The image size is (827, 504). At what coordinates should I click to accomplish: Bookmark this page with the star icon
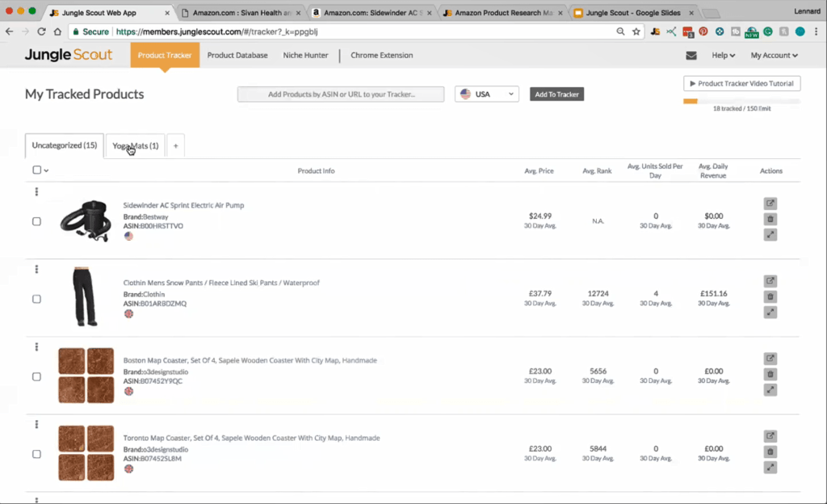(x=636, y=31)
